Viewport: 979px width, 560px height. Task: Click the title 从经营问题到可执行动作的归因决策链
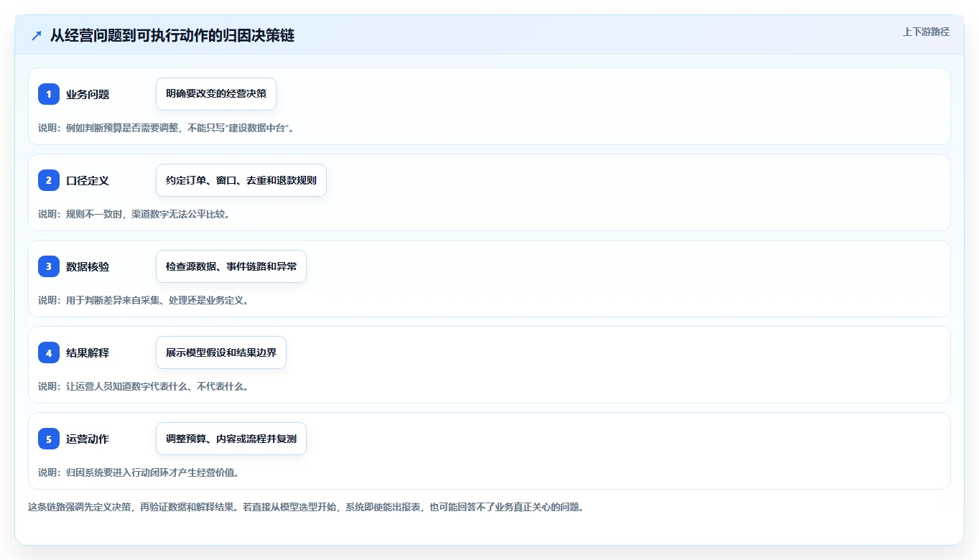(x=172, y=36)
